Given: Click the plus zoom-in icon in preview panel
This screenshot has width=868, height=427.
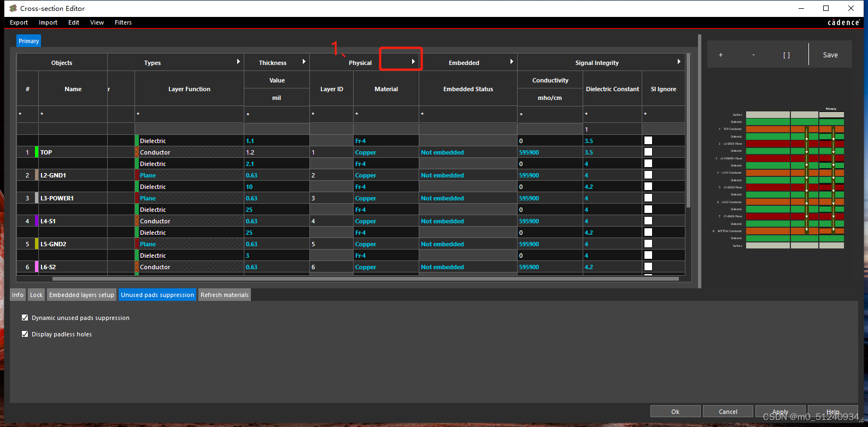Looking at the screenshot, I should 720,55.
